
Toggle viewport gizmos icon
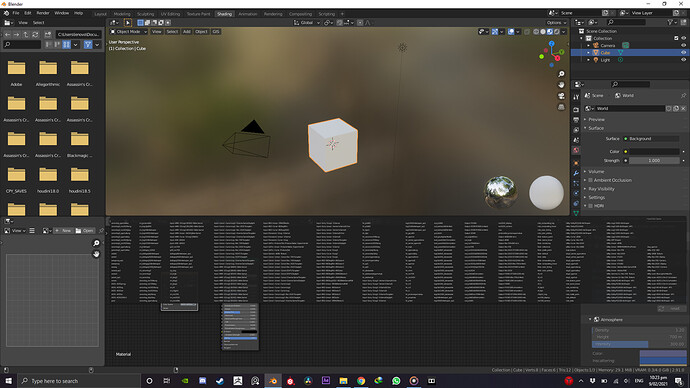[495, 32]
